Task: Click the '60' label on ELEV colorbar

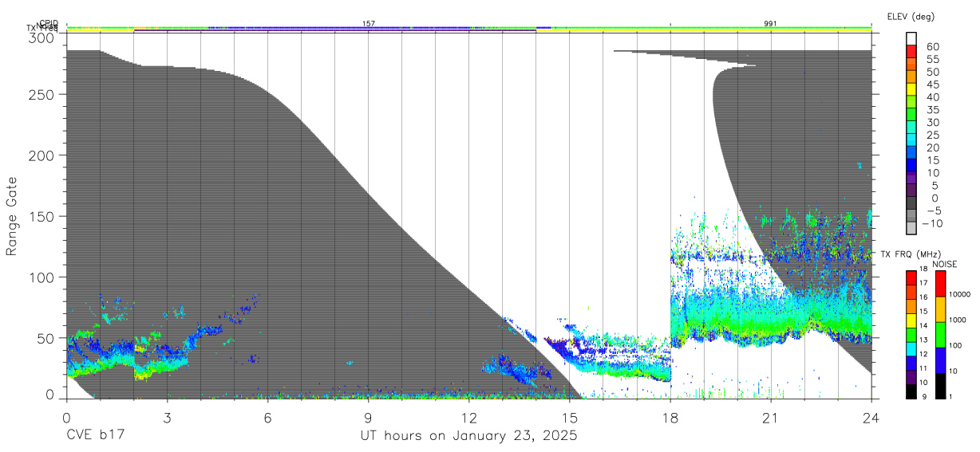Action: [932, 46]
